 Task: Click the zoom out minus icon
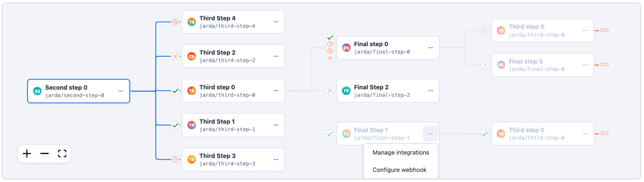(x=45, y=154)
